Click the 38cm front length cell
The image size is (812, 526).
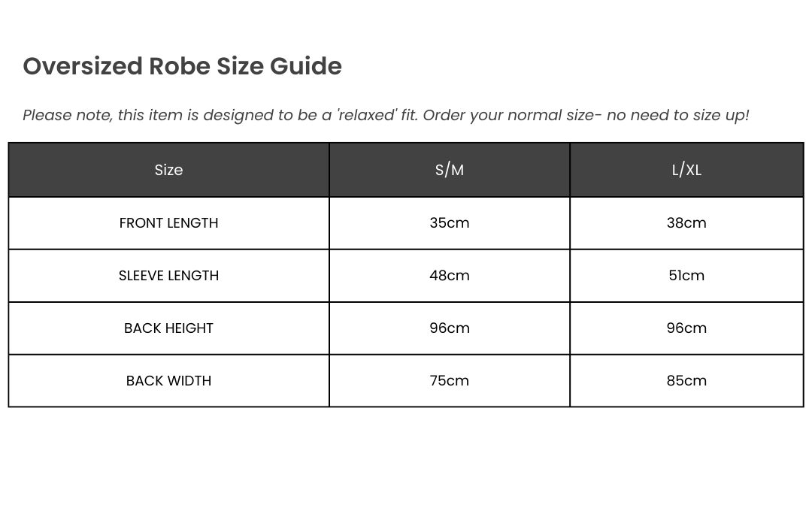tap(686, 223)
